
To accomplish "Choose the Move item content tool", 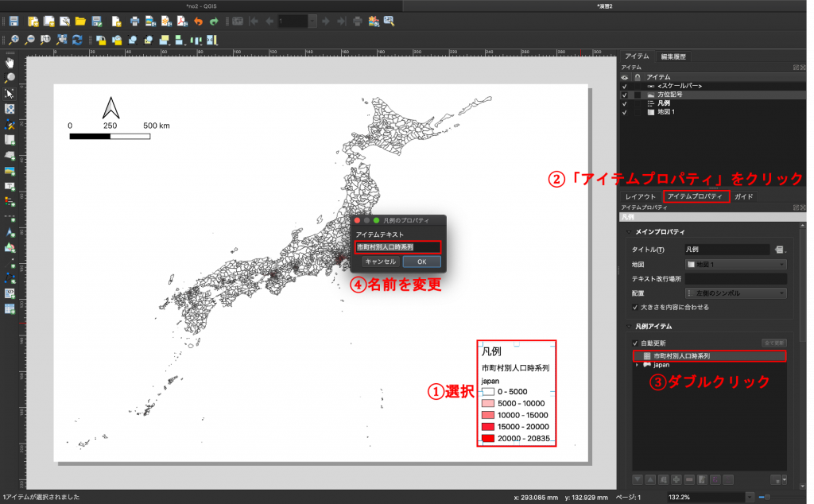I will coord(10,109).
